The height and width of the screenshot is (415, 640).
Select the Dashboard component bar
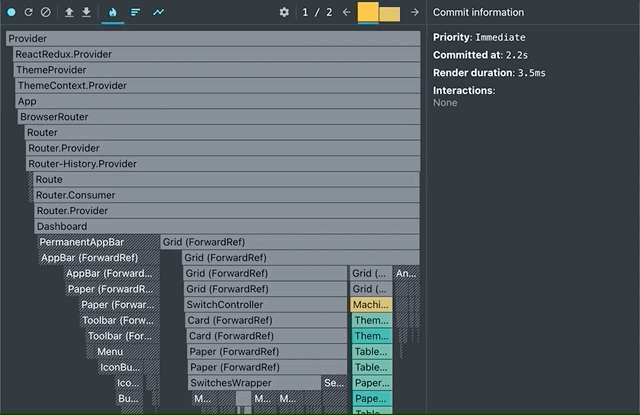click(227, 226)
